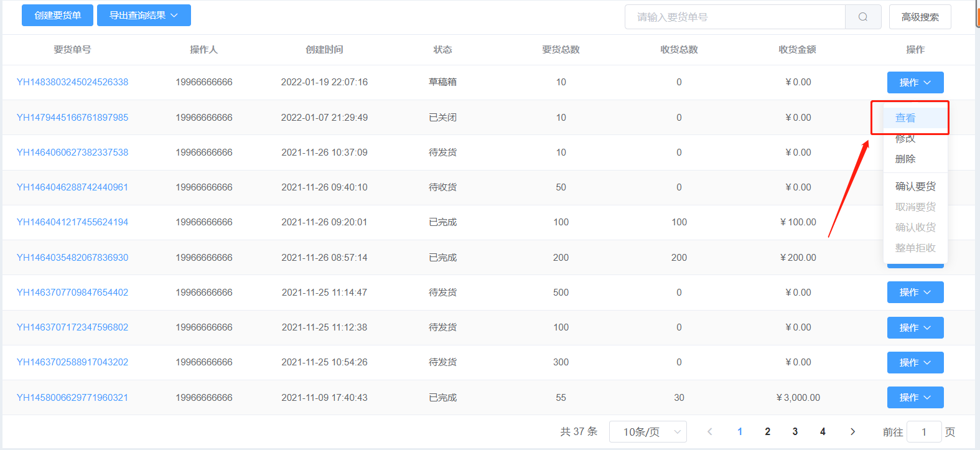Click the 前往 page number input

(924, 432)
